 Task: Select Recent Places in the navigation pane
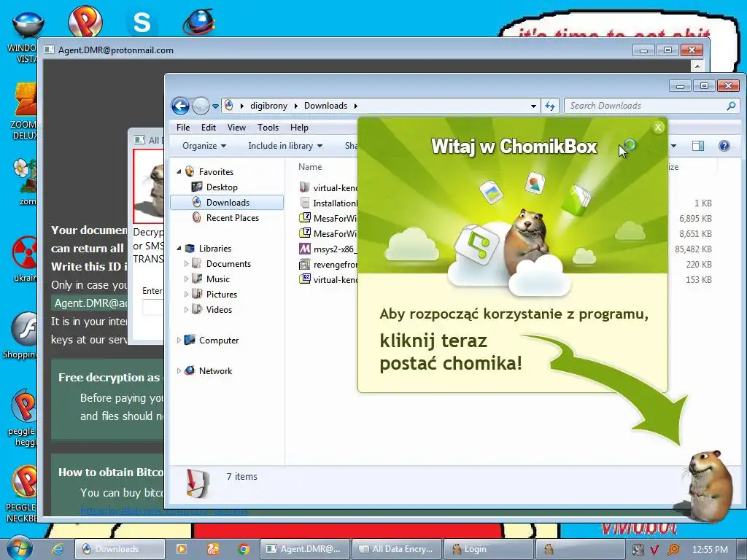232,217
